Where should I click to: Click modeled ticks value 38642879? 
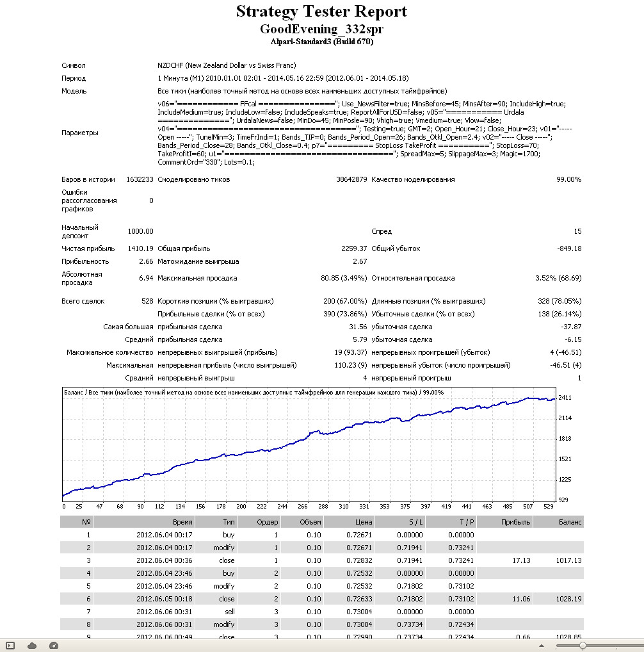pos(351,179)
